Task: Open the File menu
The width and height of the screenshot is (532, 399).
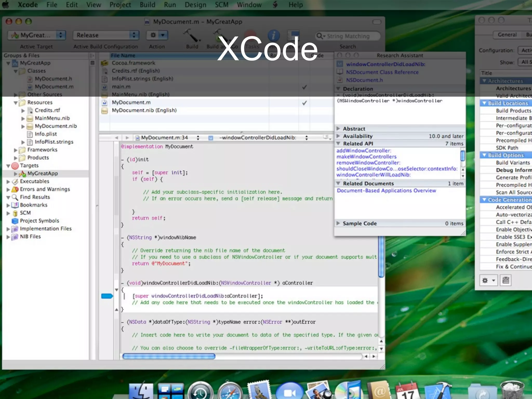Action: click(x=52, y=5)
